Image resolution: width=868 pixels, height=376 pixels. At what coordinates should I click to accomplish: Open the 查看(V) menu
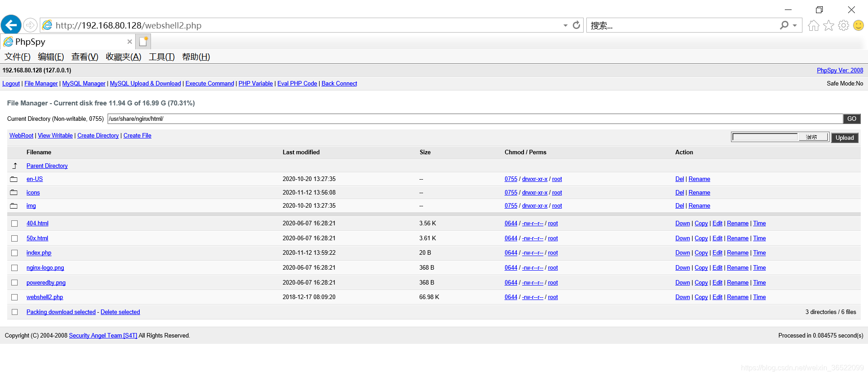pos(85,57)
